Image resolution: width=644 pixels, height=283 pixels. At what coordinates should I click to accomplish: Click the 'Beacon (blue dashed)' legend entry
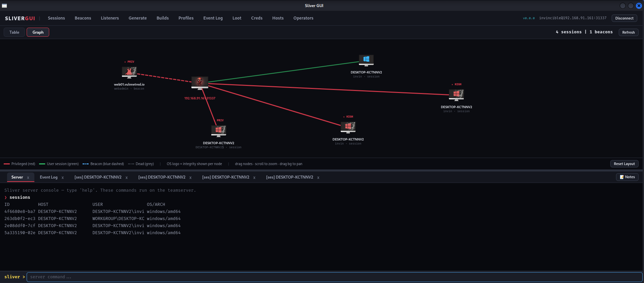click(x=103, y=164)
